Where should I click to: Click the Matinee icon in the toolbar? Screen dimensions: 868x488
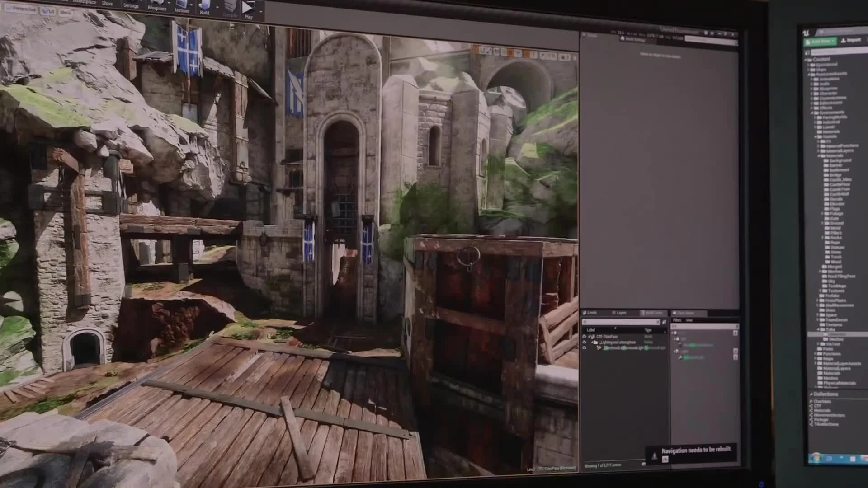coord(182,5)
